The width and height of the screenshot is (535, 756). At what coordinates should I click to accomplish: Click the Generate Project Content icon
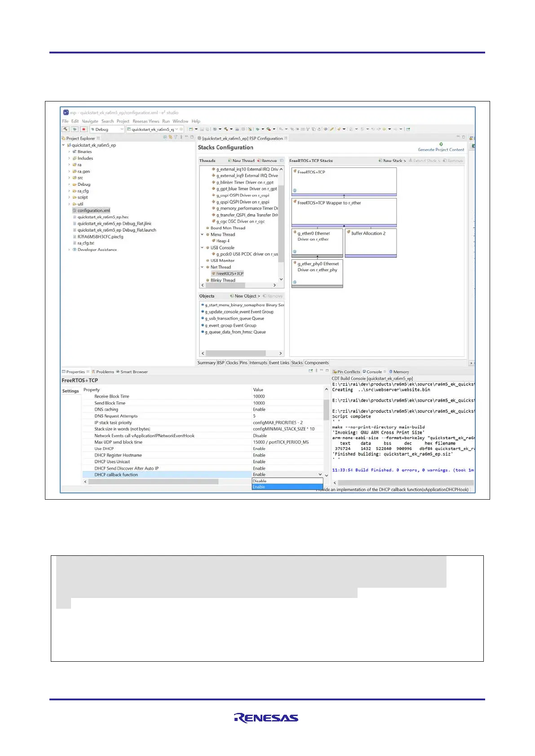pos(441,144)
